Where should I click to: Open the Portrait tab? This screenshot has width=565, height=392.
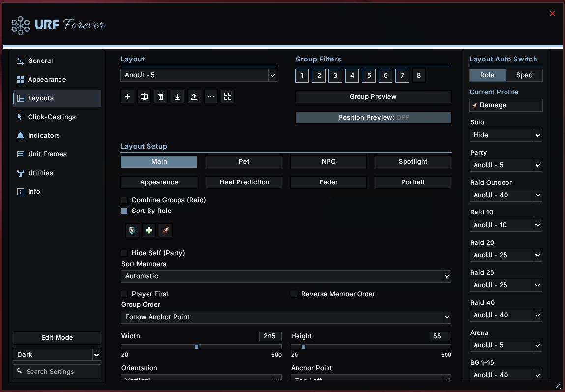pos(413,182)
